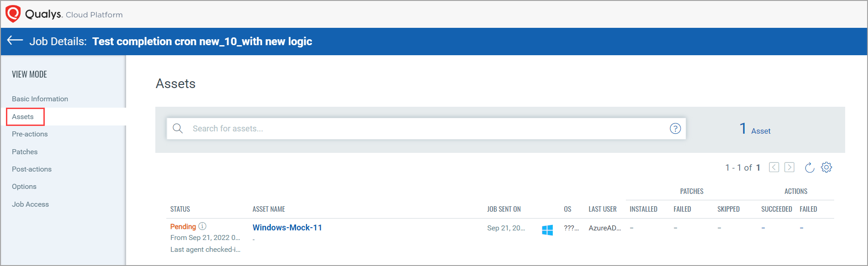Open Basic Information view
The height and width of the screenshot is (266, 868).
point(40,99)
